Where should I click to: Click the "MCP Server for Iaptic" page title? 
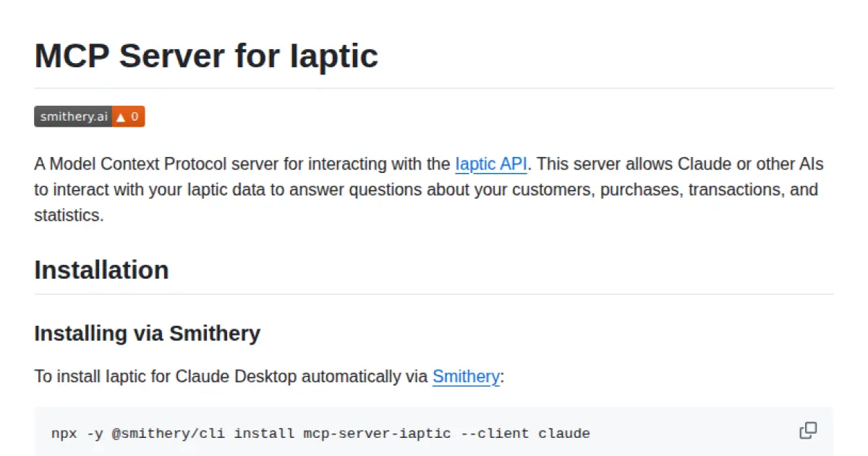[205, 56]
